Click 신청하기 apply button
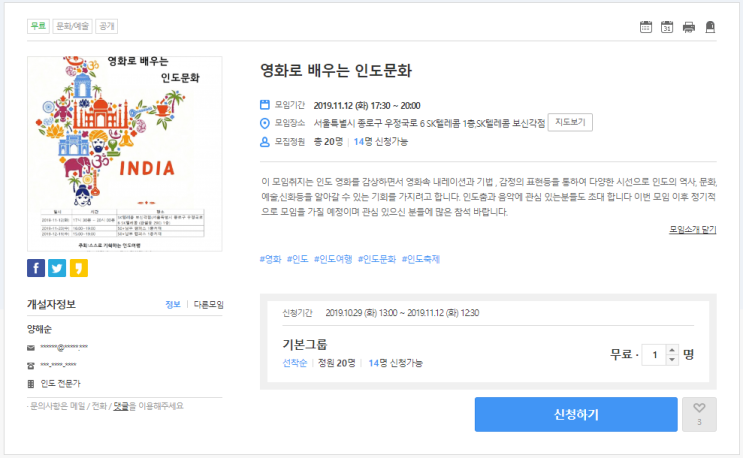743x458 pixels. (x=576, y=414)
